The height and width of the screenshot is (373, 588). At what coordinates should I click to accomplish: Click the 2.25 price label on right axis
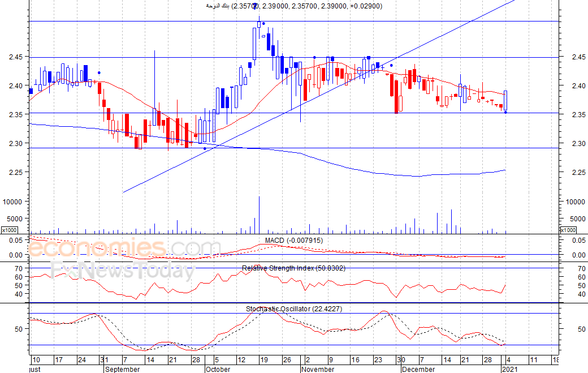[578, 172]
